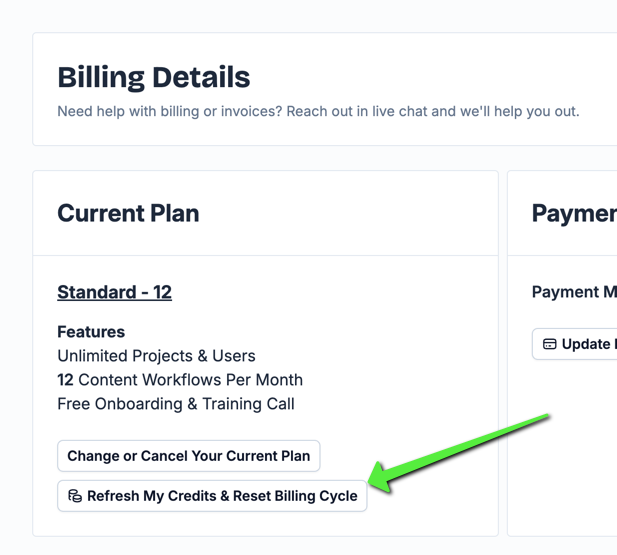The width and height of the screenshot is (617, 555).
Task: Select the Billing Details heading
Action: pyautogui.click(x=154, y=77)
